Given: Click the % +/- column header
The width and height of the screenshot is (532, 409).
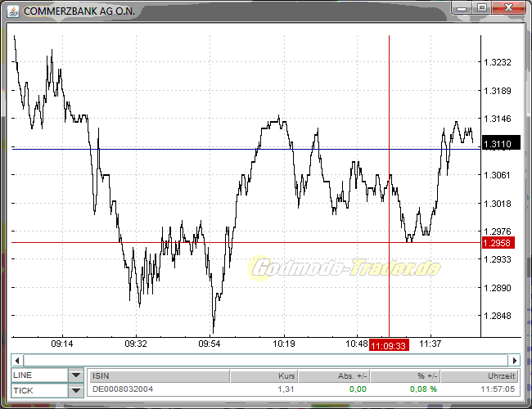Looking at the screenshot, I should (x=405, y=376).
